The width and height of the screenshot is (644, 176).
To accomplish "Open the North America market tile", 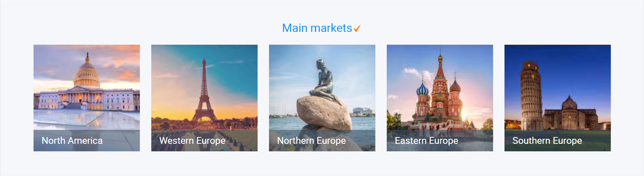I will point(87,98).
